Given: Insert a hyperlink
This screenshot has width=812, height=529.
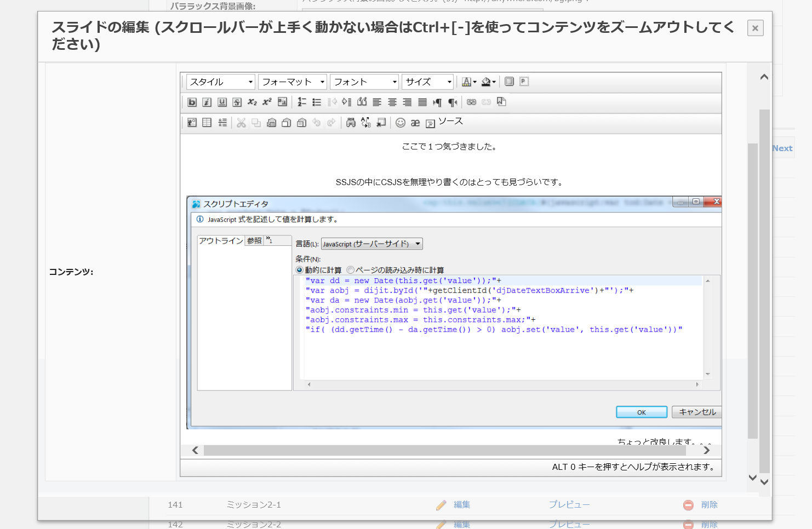Looking at the screenshot, I should (471, 102).
